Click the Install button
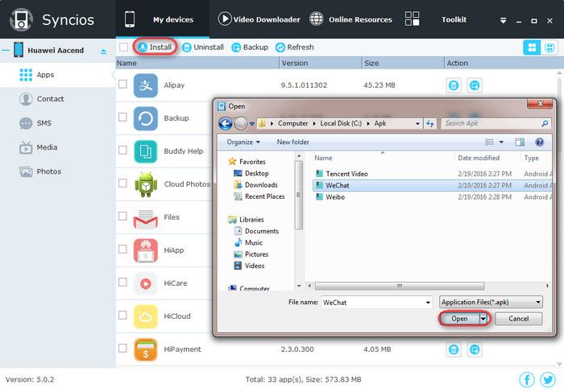Screen dimensions: 564x392 155,47
